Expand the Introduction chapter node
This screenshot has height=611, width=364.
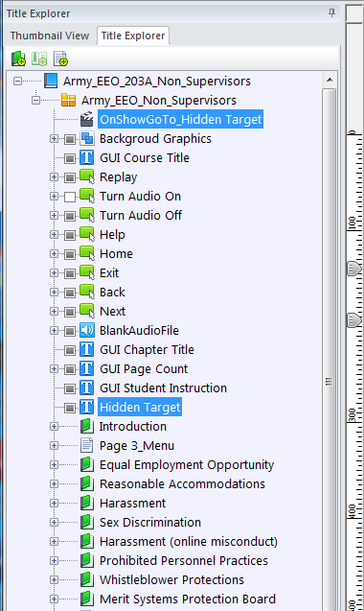[54, 426]
